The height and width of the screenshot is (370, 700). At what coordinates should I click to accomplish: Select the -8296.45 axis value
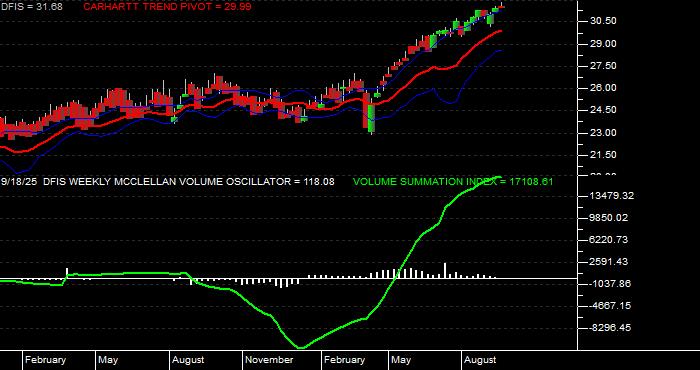pyautogui.click(x=610, y=328)
